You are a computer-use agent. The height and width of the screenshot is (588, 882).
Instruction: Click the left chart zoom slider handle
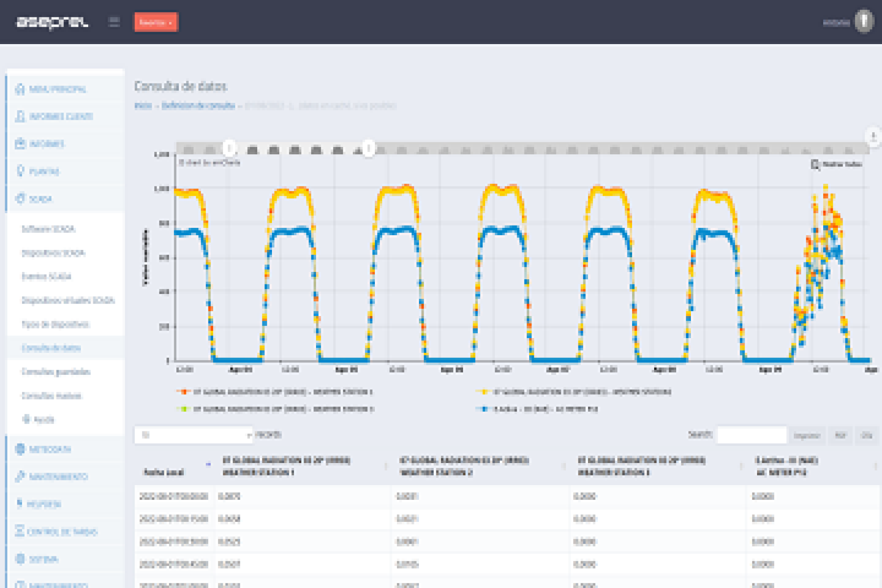230,148
